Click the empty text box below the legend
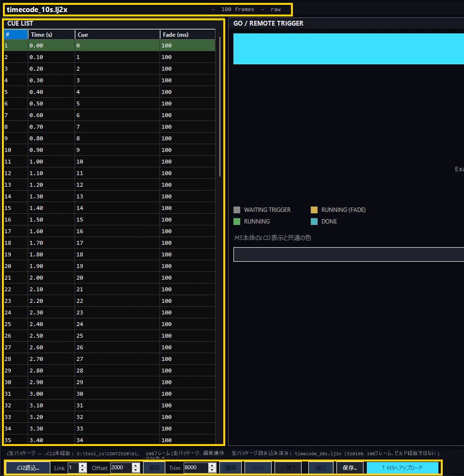The height and width of the screenshot is (476, 464). click(x=348, y=254)
